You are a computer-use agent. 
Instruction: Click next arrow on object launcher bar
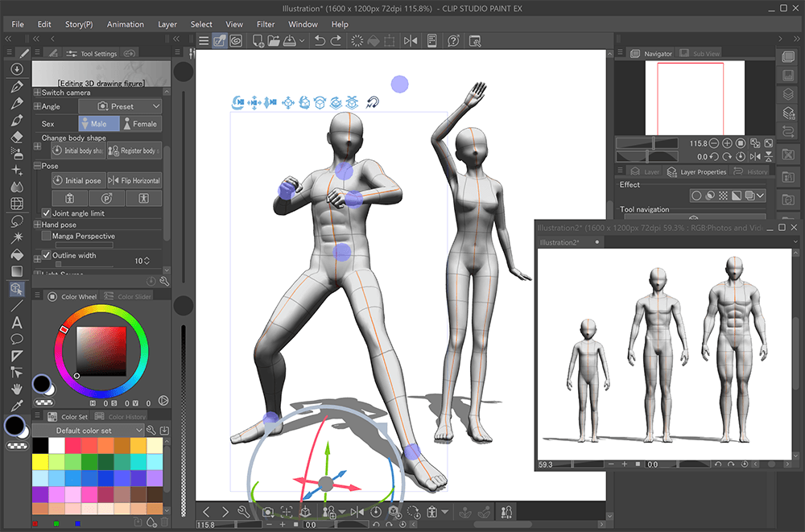tap(225, 511)
